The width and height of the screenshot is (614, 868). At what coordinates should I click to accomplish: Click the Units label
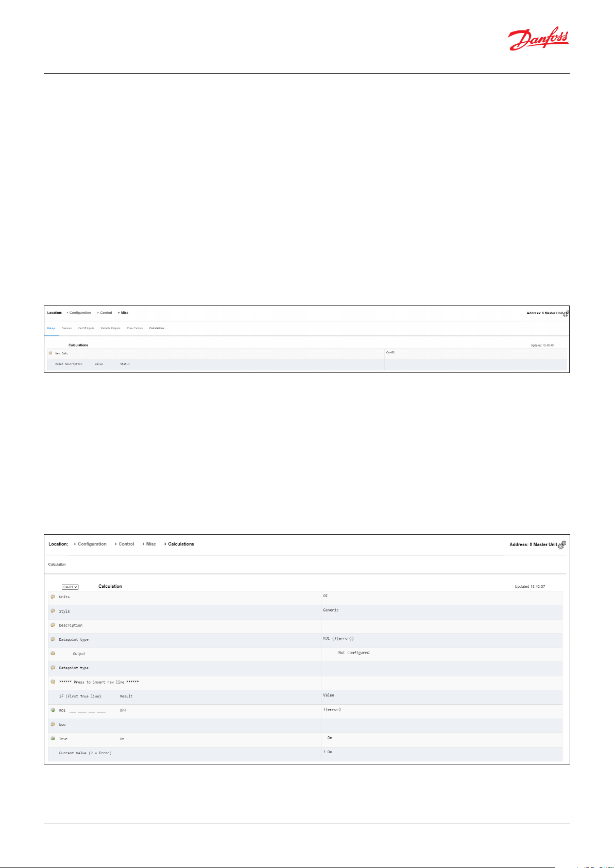[64, 597]
